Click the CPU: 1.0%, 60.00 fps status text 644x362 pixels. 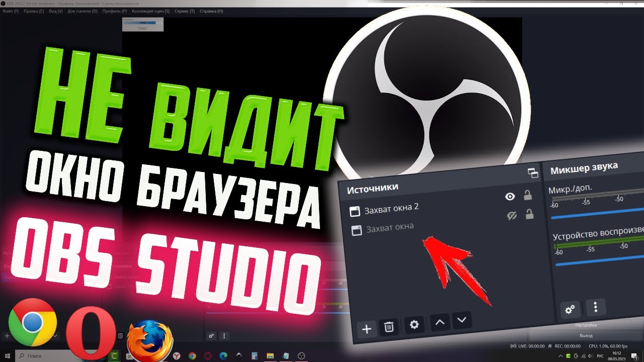click(607, 346)
